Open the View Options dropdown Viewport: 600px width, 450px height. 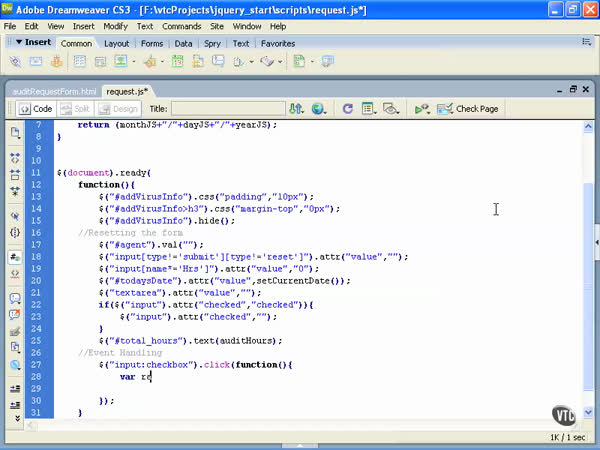click(369, 109)
